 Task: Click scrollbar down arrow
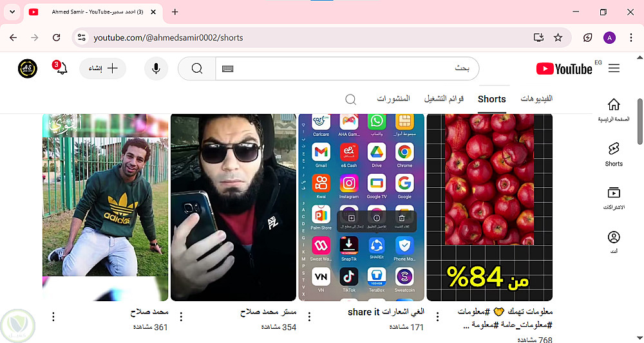coord(639,339)
